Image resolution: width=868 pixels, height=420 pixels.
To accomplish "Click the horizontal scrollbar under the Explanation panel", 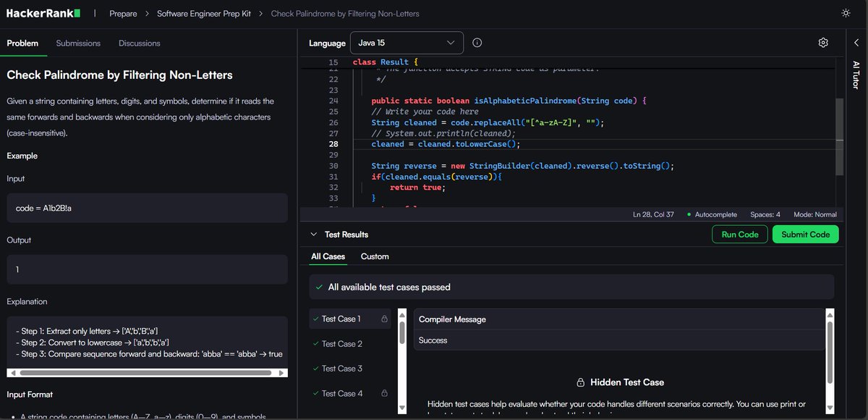I will click(145, 371).
